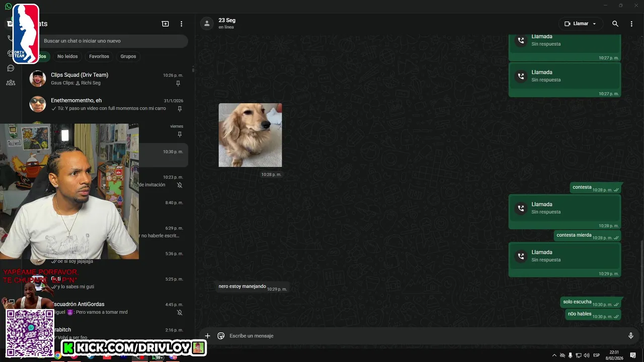Click pin icon on the viernes chat
Image resolution: width=644 pixels, height=362 pixels.
tap(180, 134)
